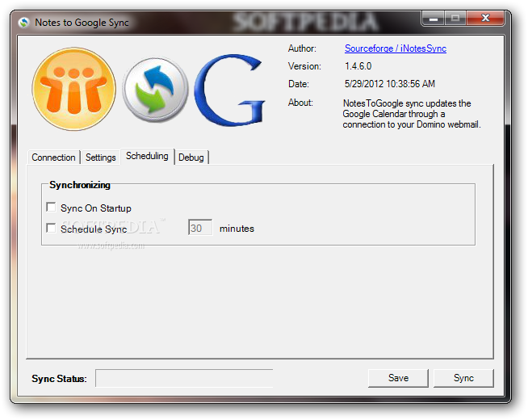Viewport: 528px width, 420px height.
Task: Click the Lotus Notes orange logo
Action: [x=73, y=89]
